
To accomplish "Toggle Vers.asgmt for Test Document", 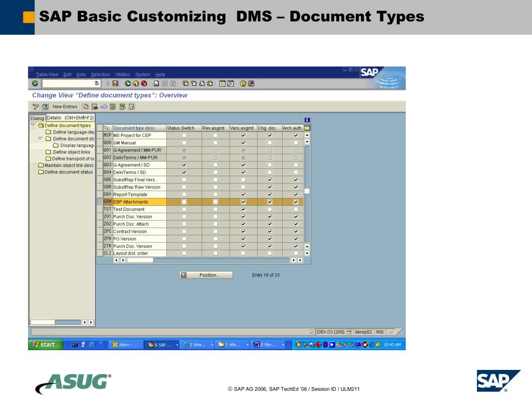I will pyautogui.click(x=243, y=209).
